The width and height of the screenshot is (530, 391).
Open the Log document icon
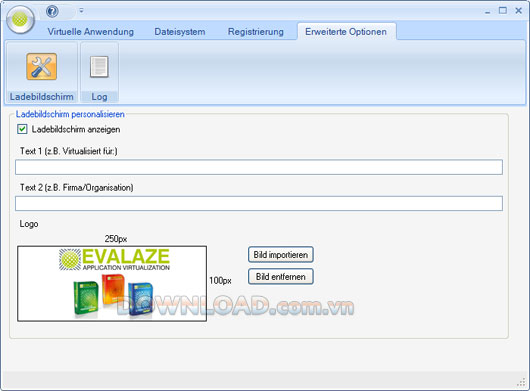coord(99,67)
